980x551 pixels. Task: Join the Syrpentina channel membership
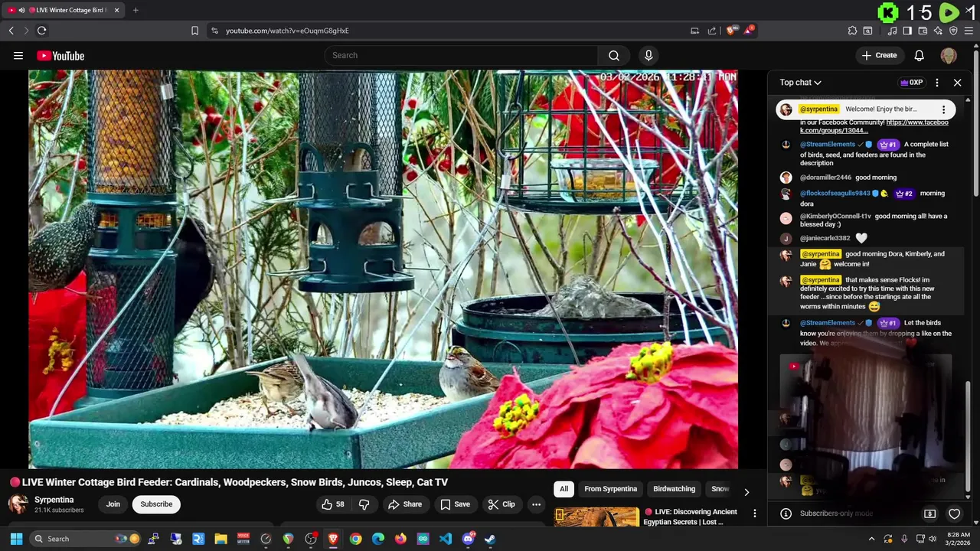[x=113, y=504]
